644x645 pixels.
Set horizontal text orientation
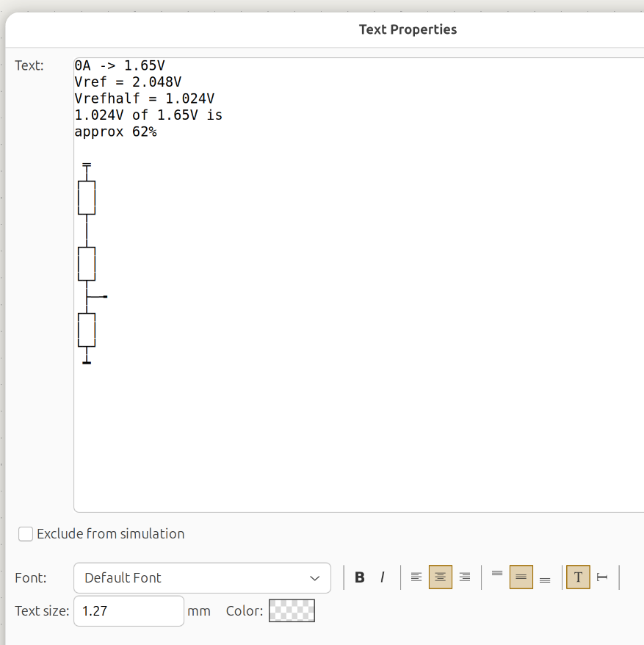[x=578, y=577]
